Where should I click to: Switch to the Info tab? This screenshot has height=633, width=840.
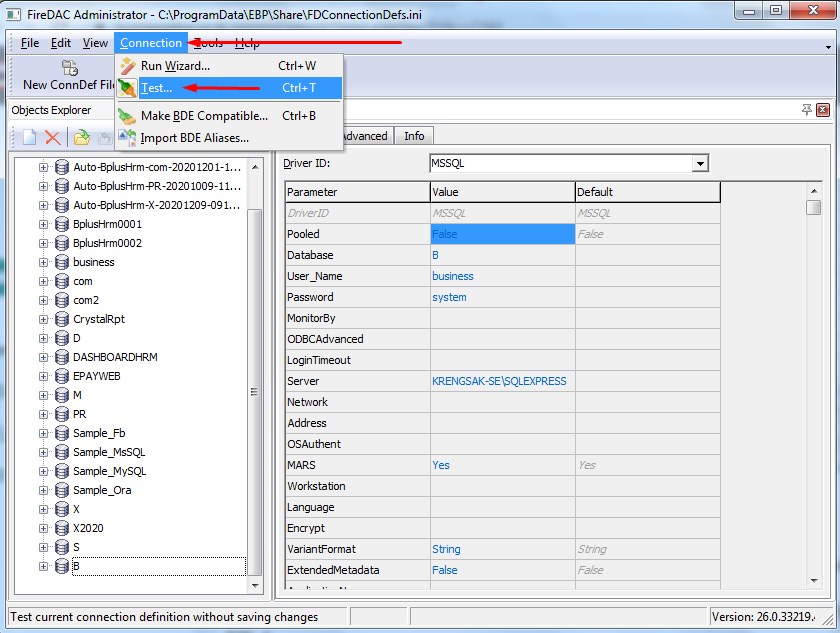[414, 136]
